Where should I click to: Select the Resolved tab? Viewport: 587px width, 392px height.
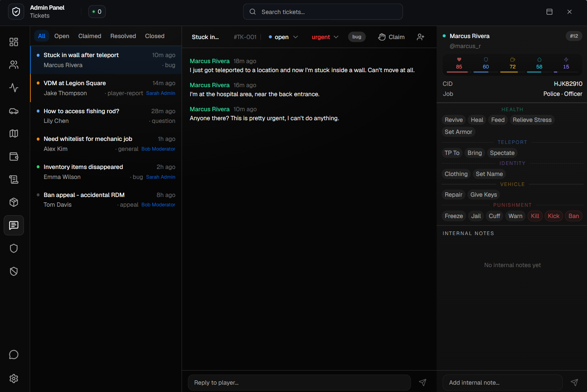click(x=123, y=36)
